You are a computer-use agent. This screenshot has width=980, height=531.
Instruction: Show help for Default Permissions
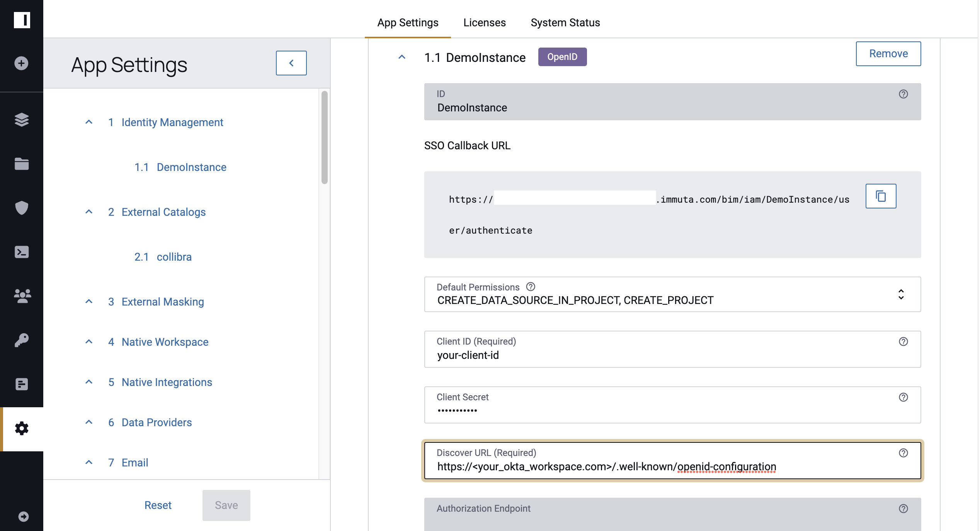pos(531,287)
